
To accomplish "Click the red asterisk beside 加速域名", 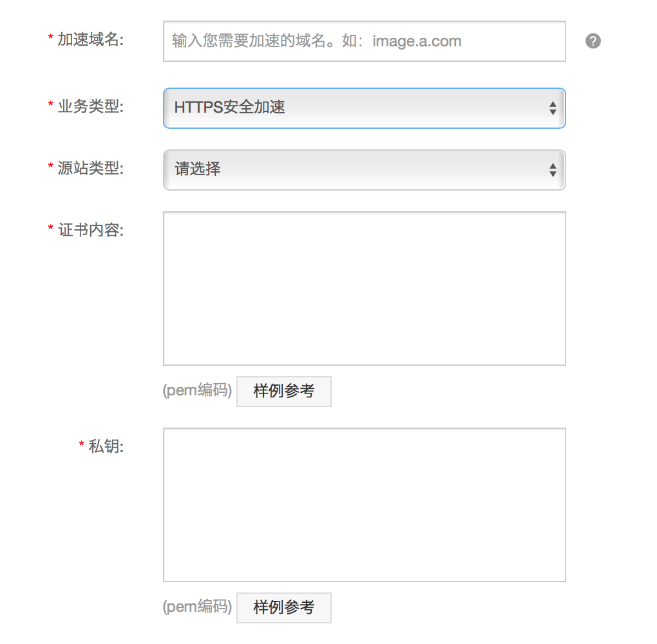I will tap(50, 37).
